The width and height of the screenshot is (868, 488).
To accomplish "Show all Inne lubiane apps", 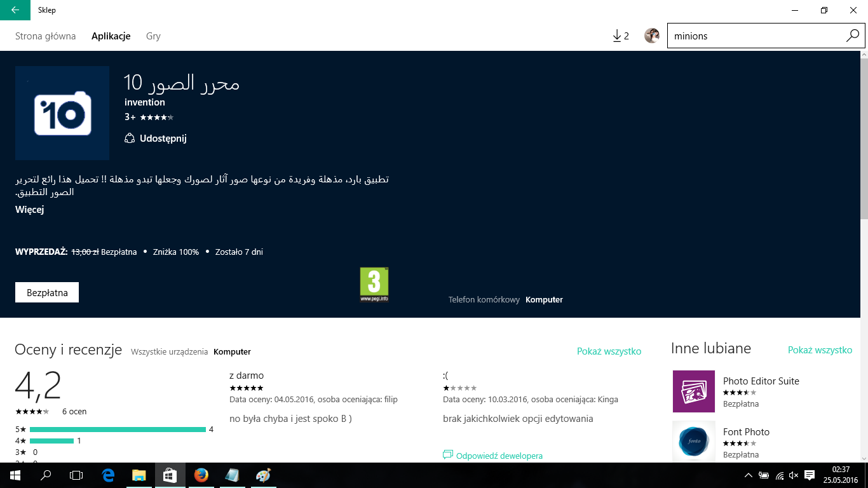I will click(x=820, y=350).
